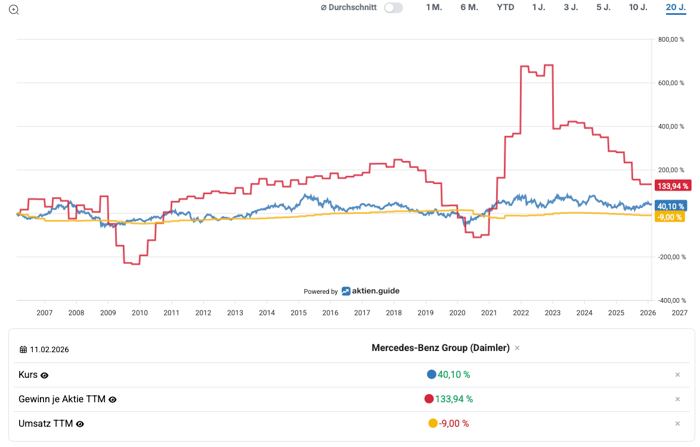Image resolution: width=700 pixels, height=447 pixels.
Task: Choose the 3 J. time range
Action: (570, 8)
